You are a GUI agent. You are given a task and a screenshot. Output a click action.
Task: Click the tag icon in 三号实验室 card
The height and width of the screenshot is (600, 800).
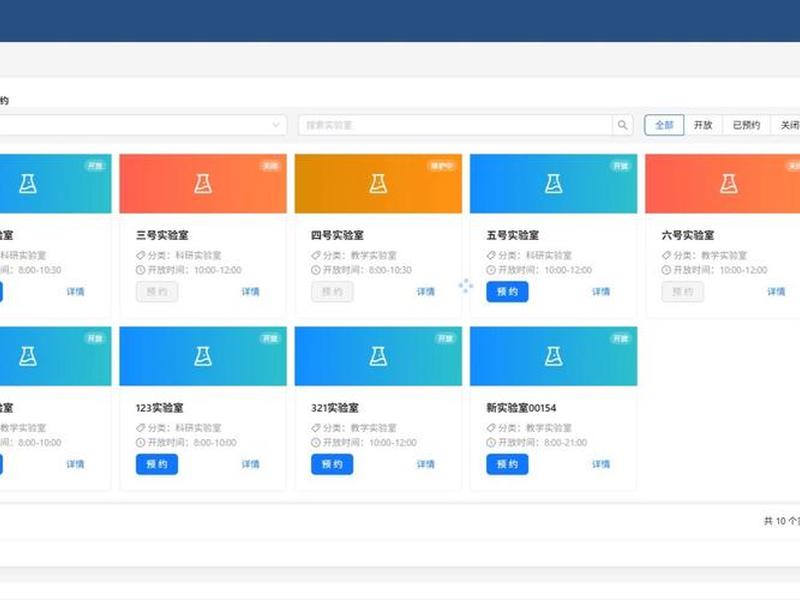[x=140, y=255]
